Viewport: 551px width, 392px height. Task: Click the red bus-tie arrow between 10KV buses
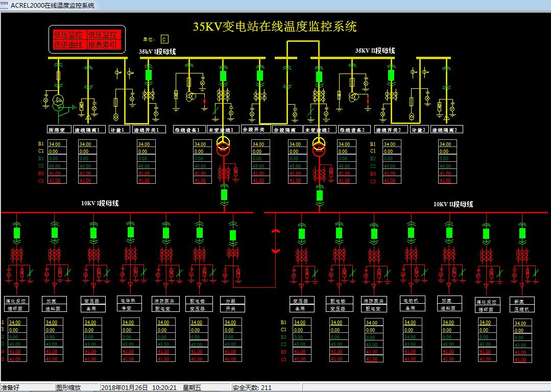(x=276, y=240)
